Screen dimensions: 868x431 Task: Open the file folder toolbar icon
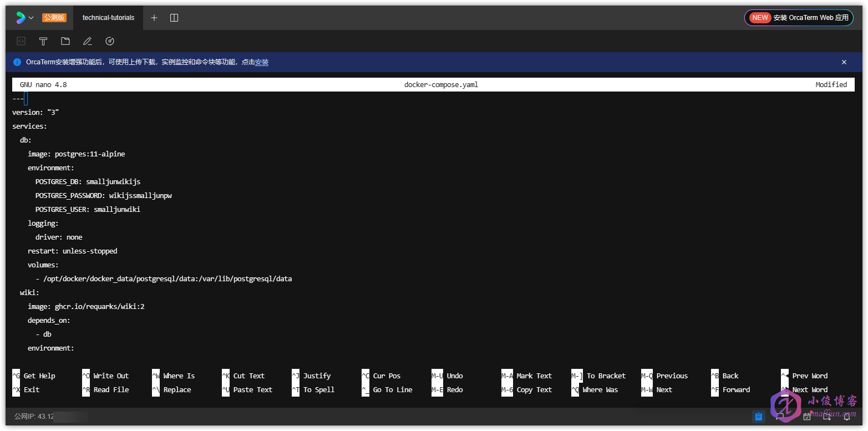(65, 41)
